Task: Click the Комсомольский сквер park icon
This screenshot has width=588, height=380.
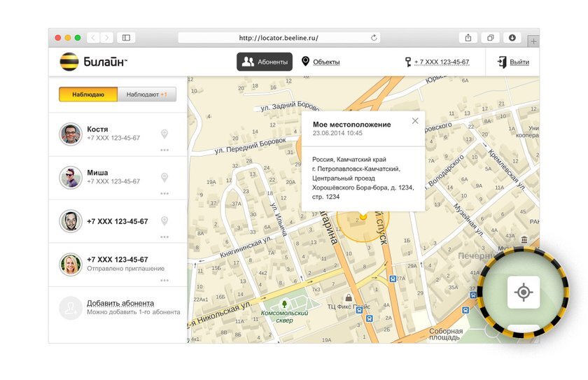Action: click(284, 303)
